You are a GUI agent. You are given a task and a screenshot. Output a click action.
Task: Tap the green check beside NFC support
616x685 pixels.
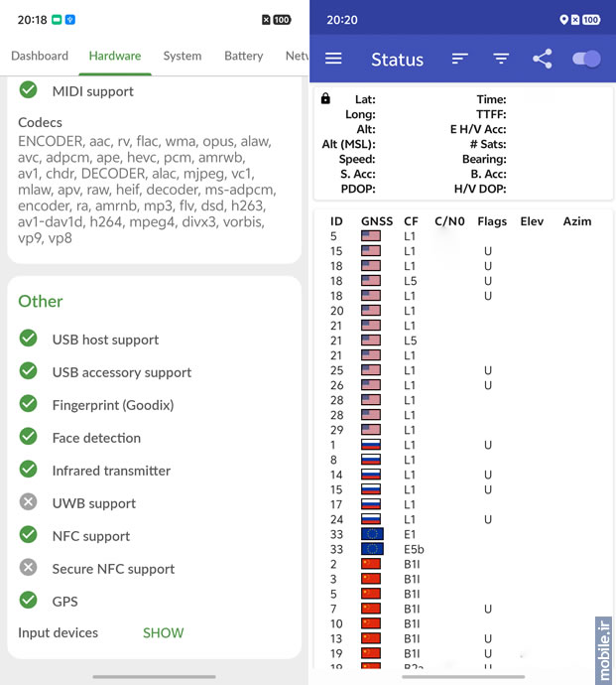(x=29, y=536)
